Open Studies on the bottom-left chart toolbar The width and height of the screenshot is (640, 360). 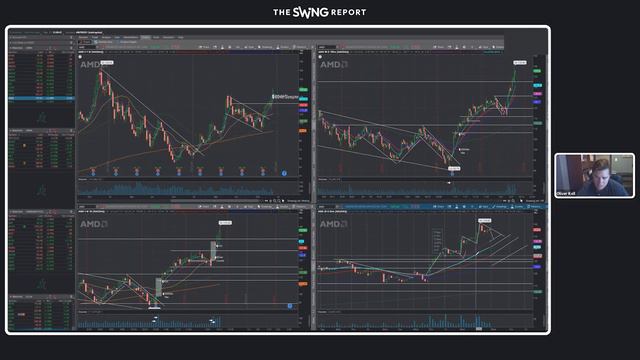[x=283, y=207]
